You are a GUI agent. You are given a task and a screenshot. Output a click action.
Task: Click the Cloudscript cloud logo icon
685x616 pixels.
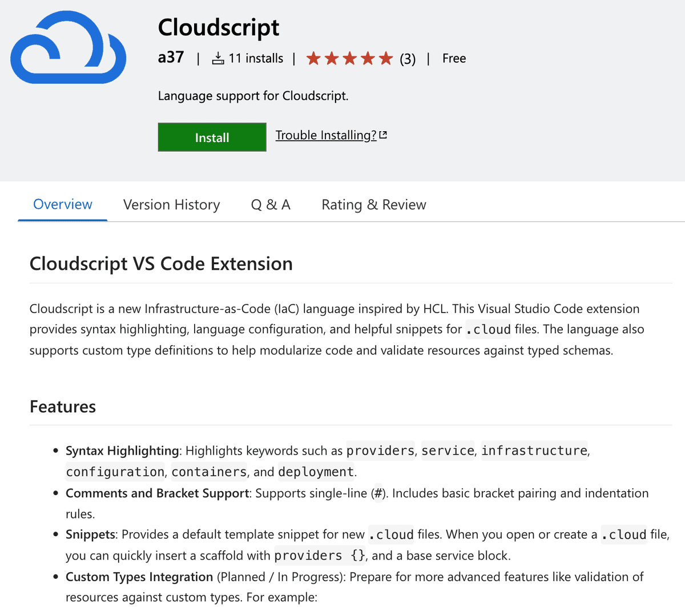pyautogui.click(x=68, y=47)
